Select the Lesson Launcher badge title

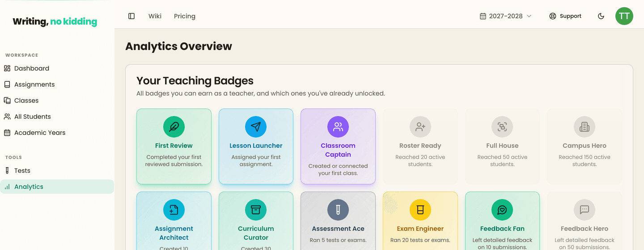point(256,146)
